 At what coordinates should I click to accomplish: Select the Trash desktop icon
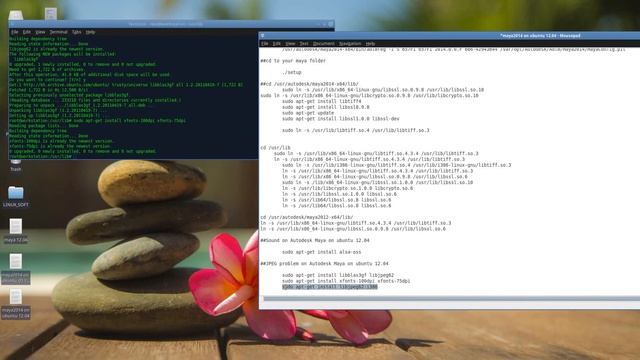(16, 165)
